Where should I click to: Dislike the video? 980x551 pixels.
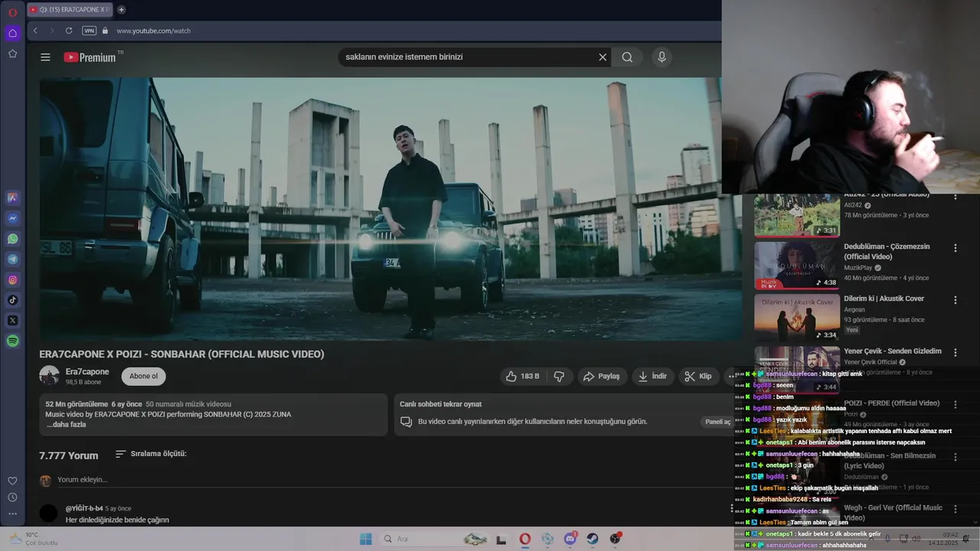click(x=559, y=377)
